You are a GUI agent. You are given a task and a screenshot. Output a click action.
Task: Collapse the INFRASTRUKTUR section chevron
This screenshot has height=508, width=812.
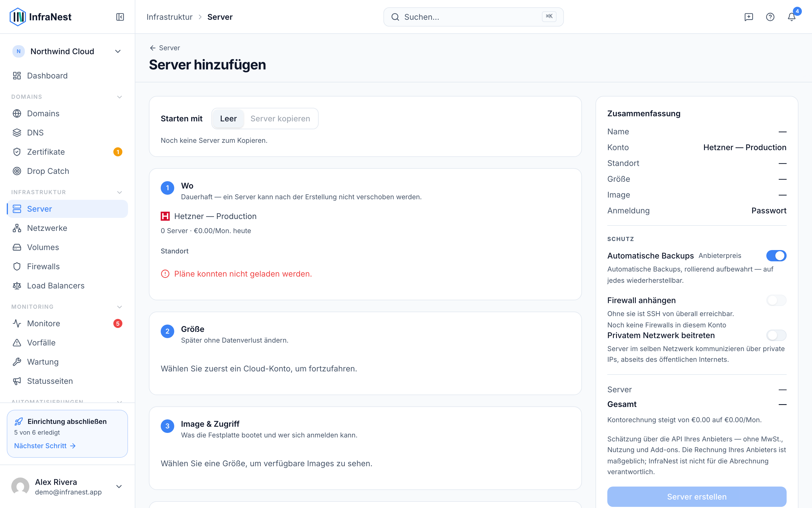[x=120, y=192]
